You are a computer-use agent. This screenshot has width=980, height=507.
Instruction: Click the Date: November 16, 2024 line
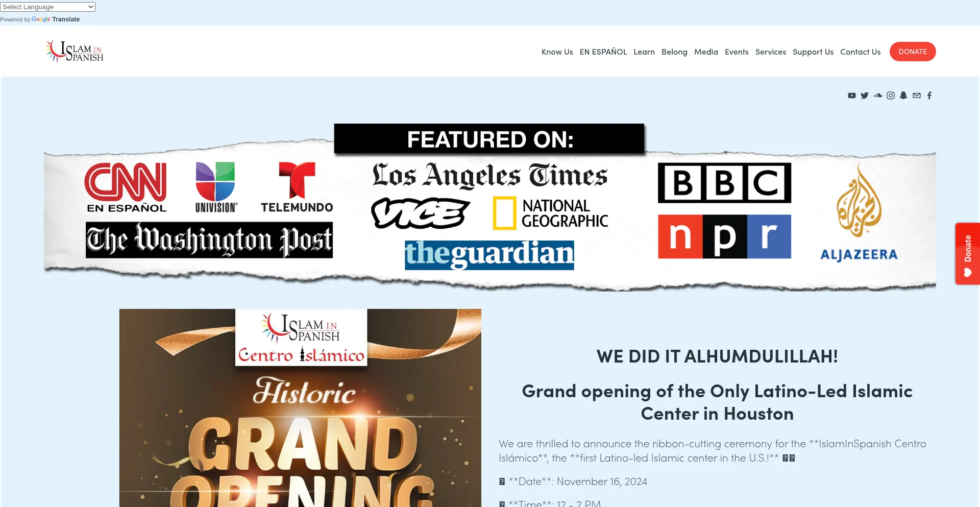pos(573,481)
